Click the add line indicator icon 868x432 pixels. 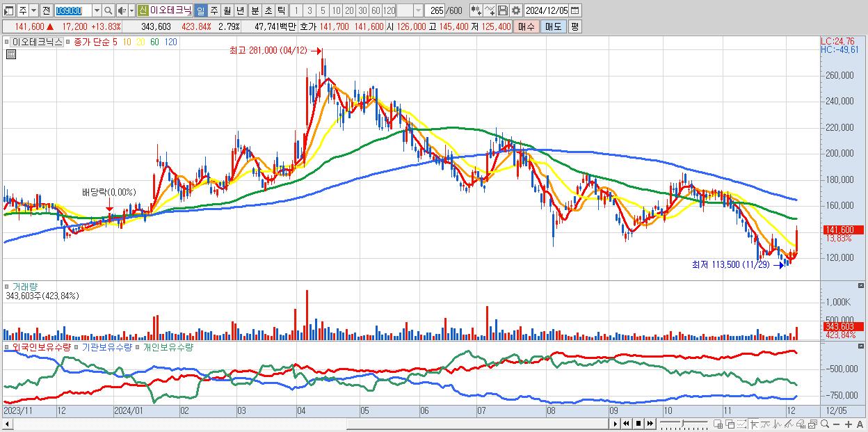click(489, 10)
